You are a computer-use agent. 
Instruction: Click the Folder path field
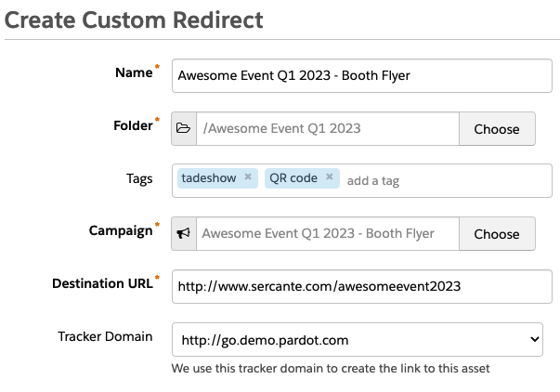pos(327,129)
